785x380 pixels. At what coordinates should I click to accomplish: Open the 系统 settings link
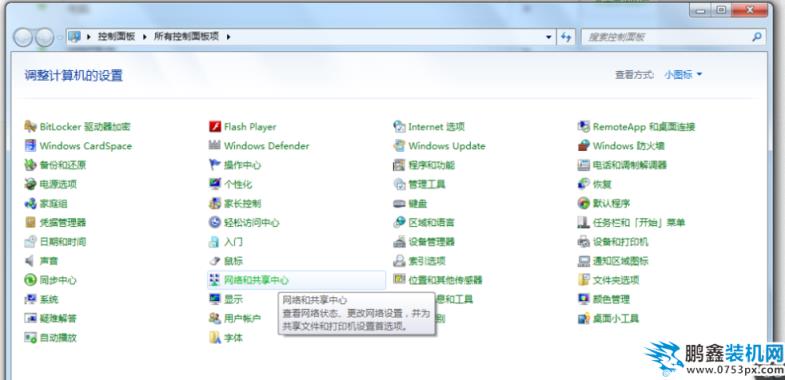coord(49,299)
